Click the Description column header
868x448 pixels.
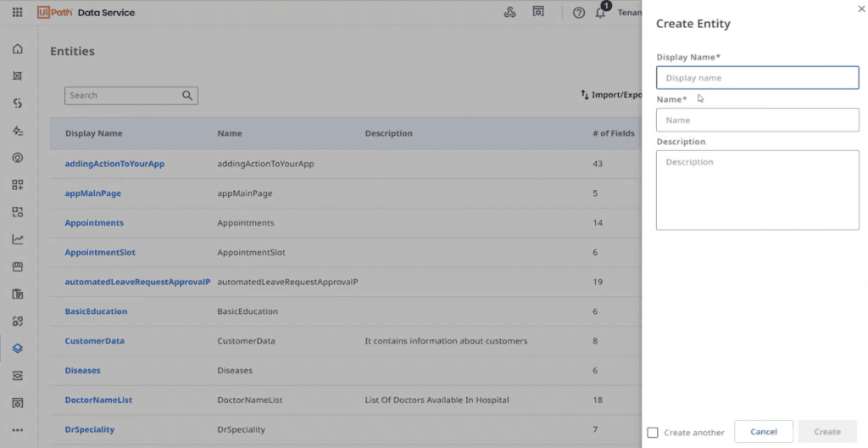click(x=388, y=133)
